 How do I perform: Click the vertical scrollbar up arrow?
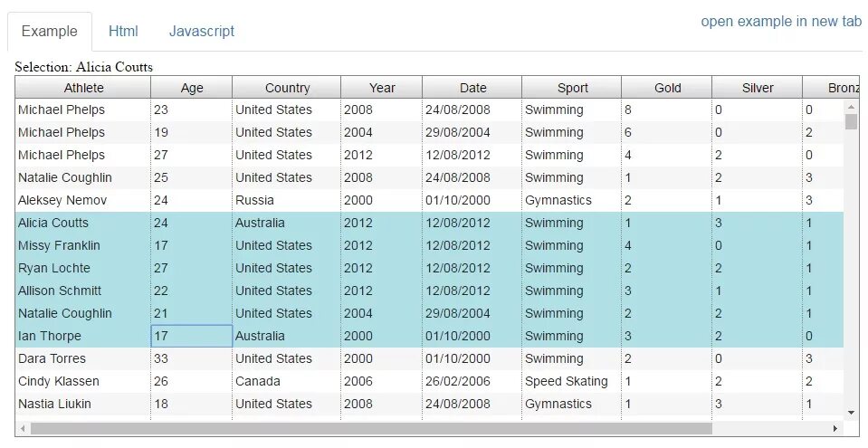point(851,107)
